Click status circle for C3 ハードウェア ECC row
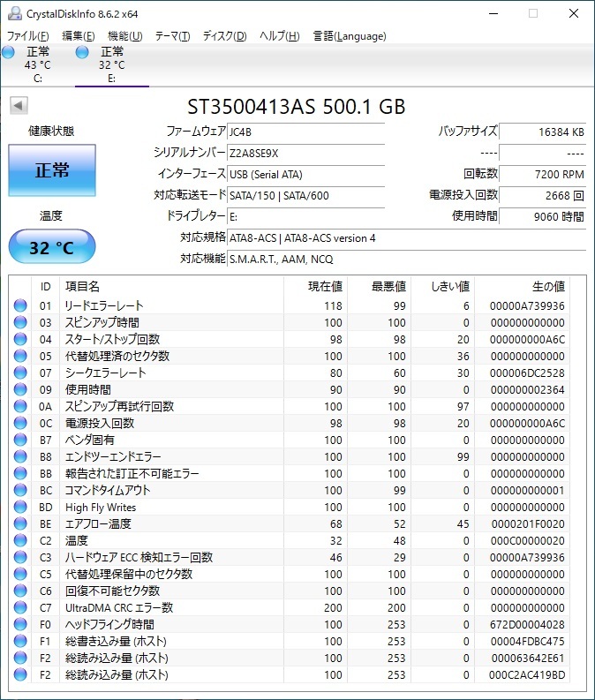595x700 pixels. coord(20,557)
